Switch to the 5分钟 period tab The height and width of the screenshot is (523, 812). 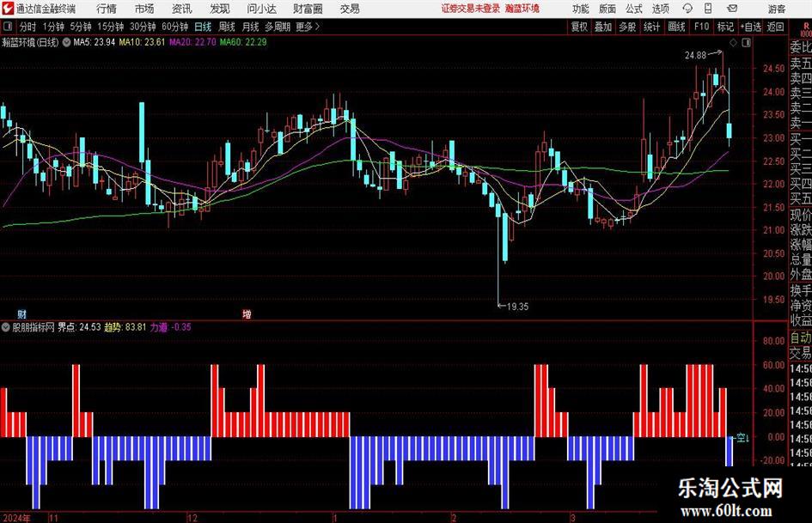(80, 27)
